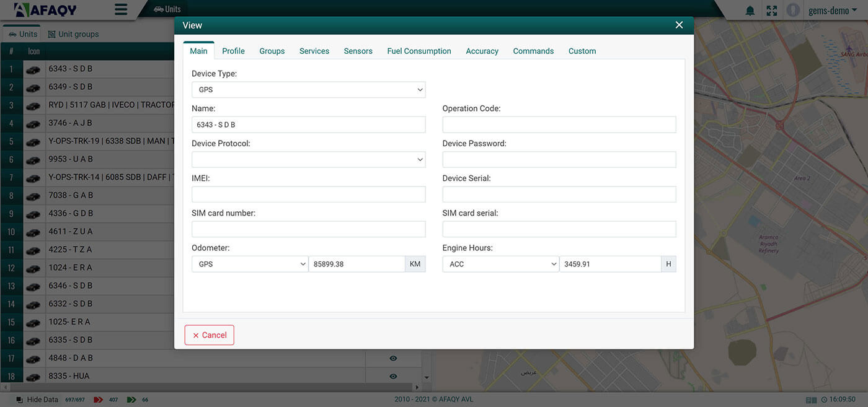Toggle visibility eye for 8335 - HUA
The width and height of the screenshot is (868, 407).
pyautogui.click(x=393, y=376)
